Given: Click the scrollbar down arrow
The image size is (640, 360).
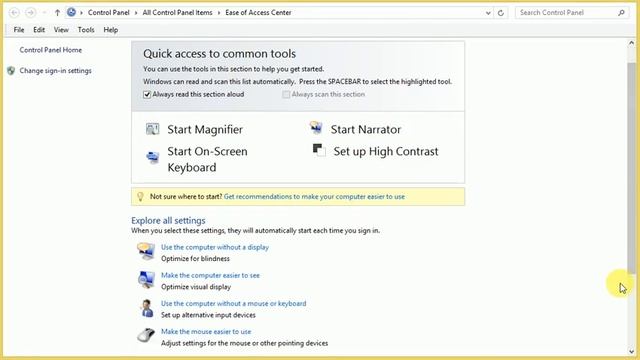Looking at the screenshot, I should point(631,351).
